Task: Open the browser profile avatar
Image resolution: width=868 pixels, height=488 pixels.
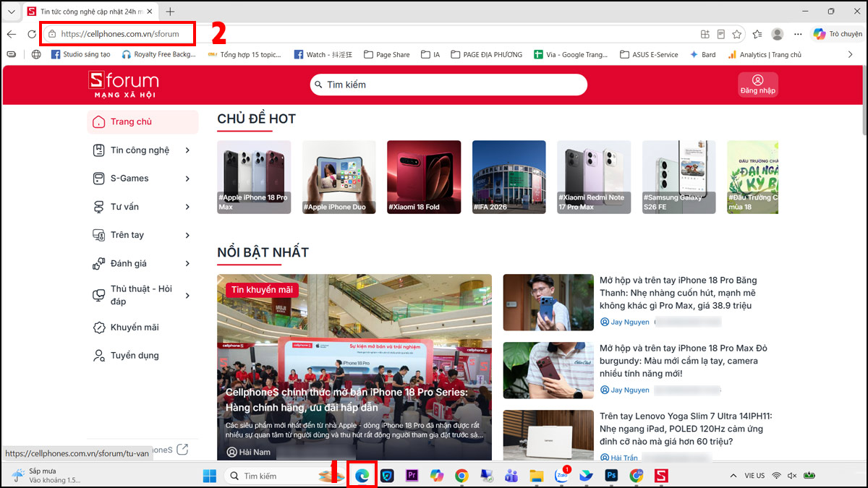Action: coord(778,34)
